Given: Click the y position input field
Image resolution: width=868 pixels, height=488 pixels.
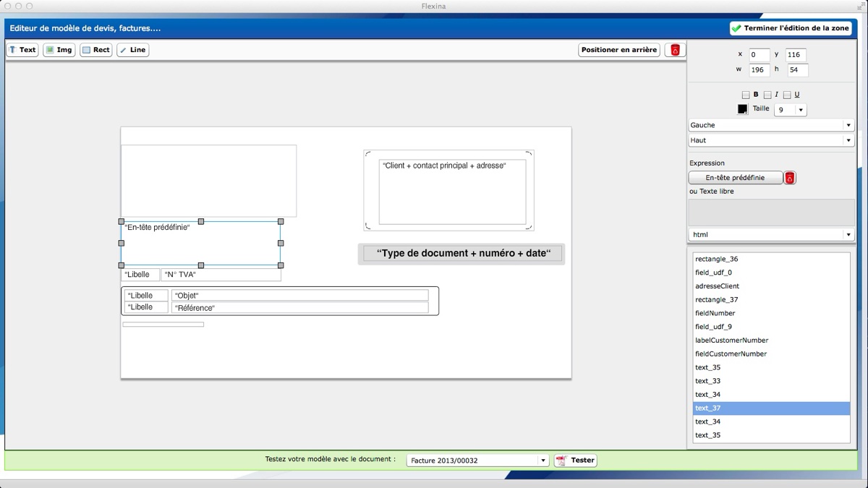Looking at the screenshot, I should (796, 55).
